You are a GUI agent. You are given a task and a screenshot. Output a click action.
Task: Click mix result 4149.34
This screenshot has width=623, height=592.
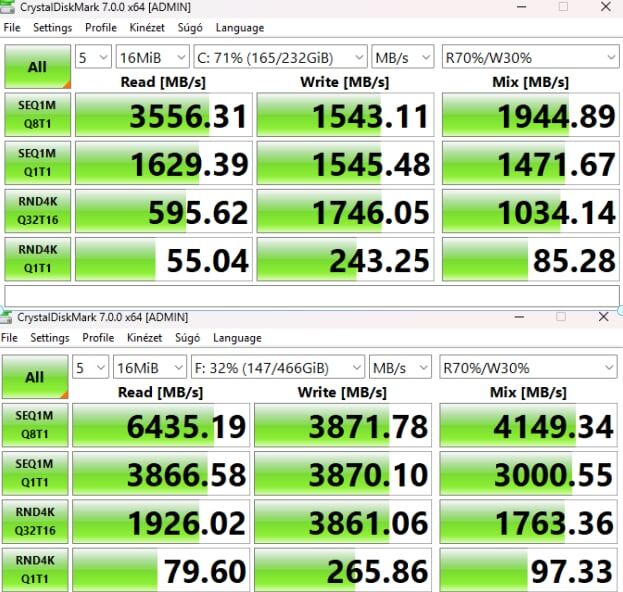coord(528,425)
